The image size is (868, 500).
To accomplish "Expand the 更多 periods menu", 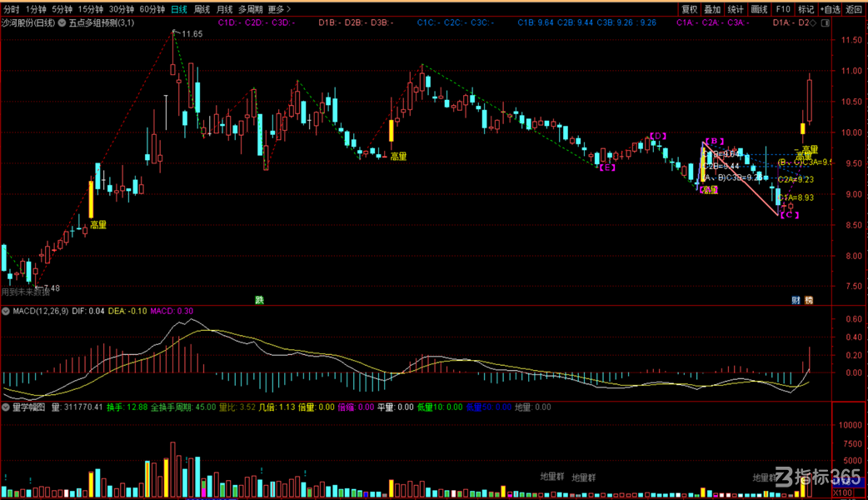I will coord(279,9).
